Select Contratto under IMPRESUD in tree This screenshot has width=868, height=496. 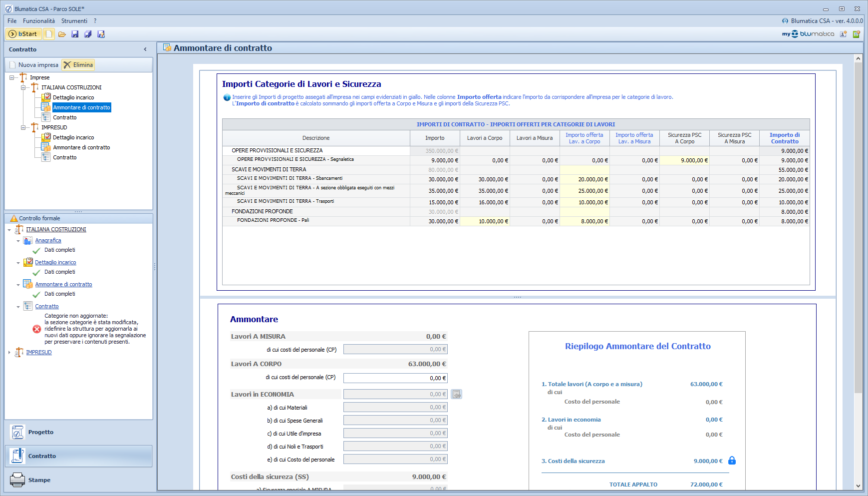[x=65, y=157]
